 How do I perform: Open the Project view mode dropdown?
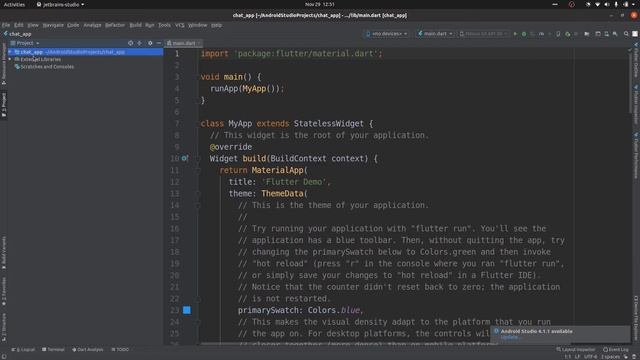pos(25,43)
